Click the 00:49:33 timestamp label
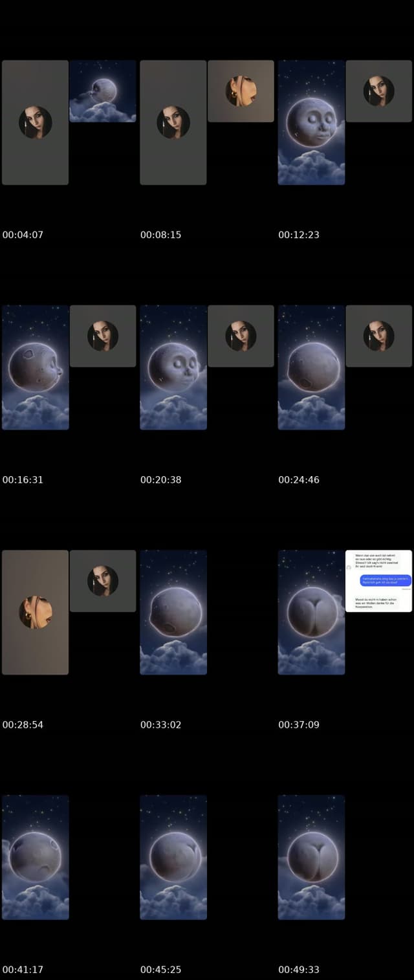The height and width of the screenshot is (980, 414). pos(299,970)
